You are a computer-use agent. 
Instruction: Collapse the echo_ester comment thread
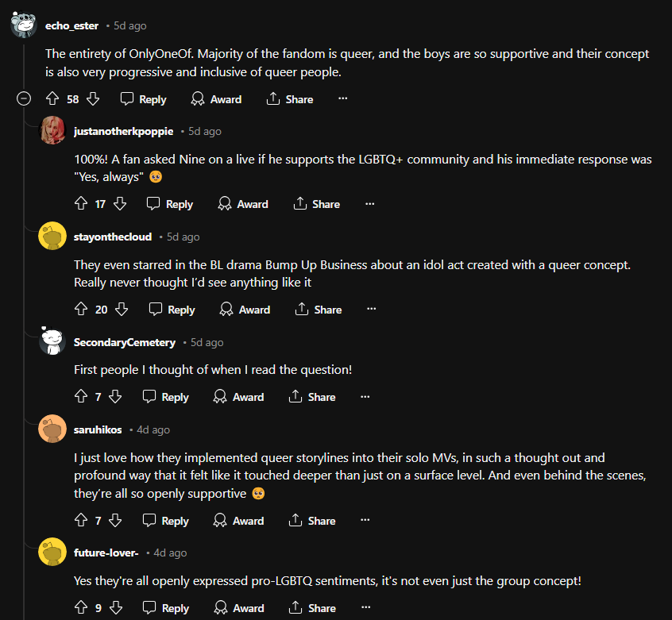(x=24, y=99)
